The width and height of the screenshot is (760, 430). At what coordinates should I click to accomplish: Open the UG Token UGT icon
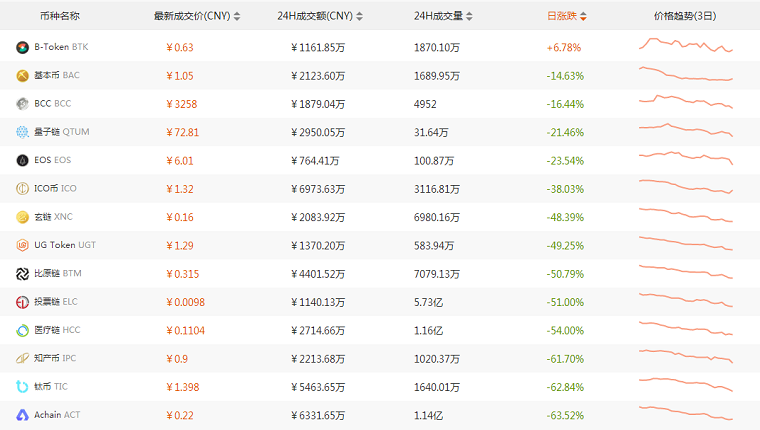pos(22,245)
